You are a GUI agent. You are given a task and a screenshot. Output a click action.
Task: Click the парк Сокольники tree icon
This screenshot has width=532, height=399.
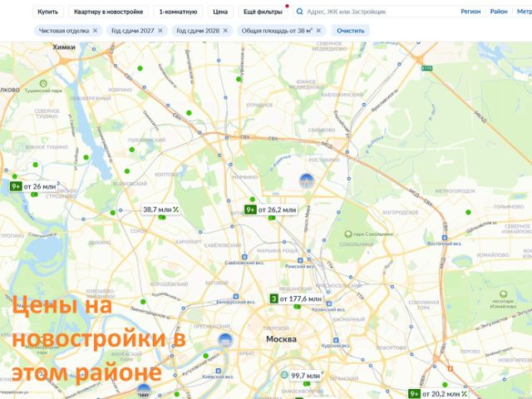347,234
